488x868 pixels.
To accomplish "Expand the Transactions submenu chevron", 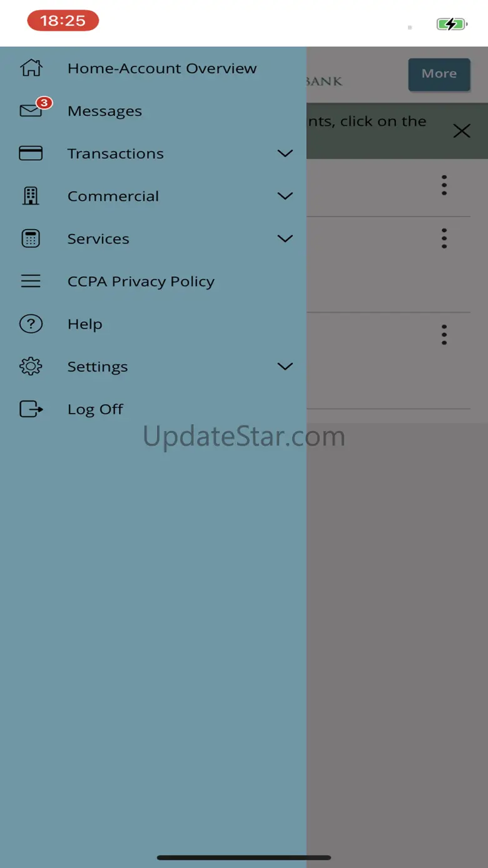I will tap(285, 153).
